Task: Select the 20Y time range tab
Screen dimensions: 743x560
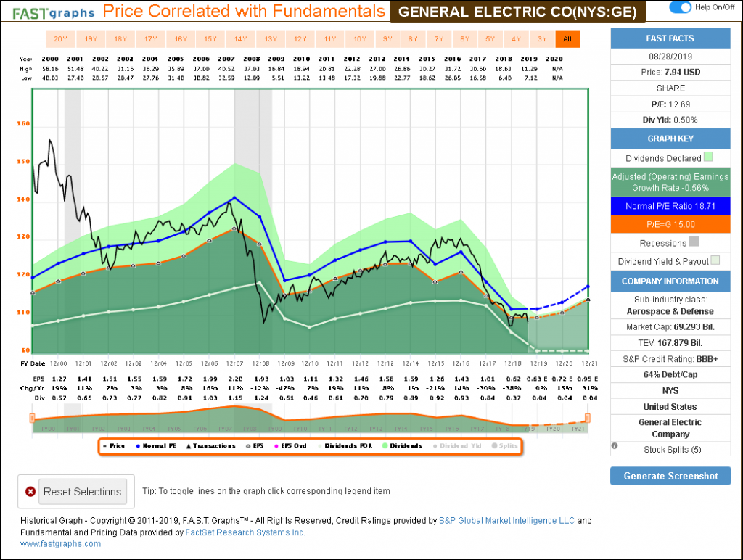Action: pyautogui.click(x=60, y=40)
